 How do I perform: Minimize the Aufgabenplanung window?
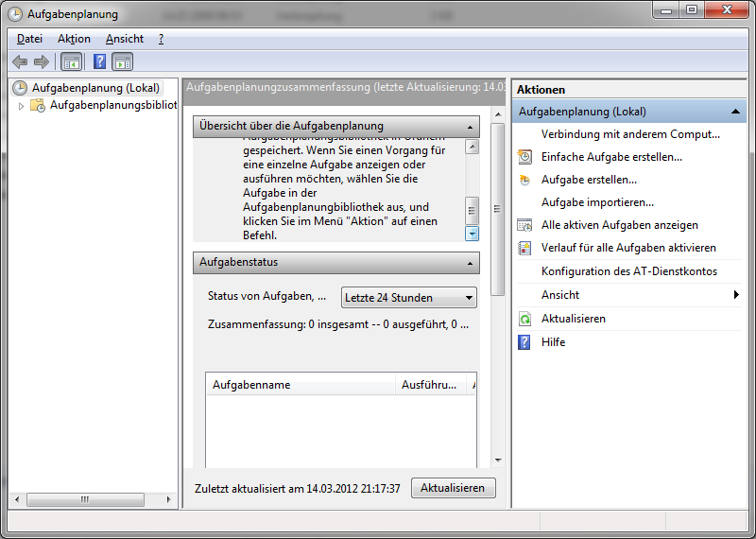point(667,10)
